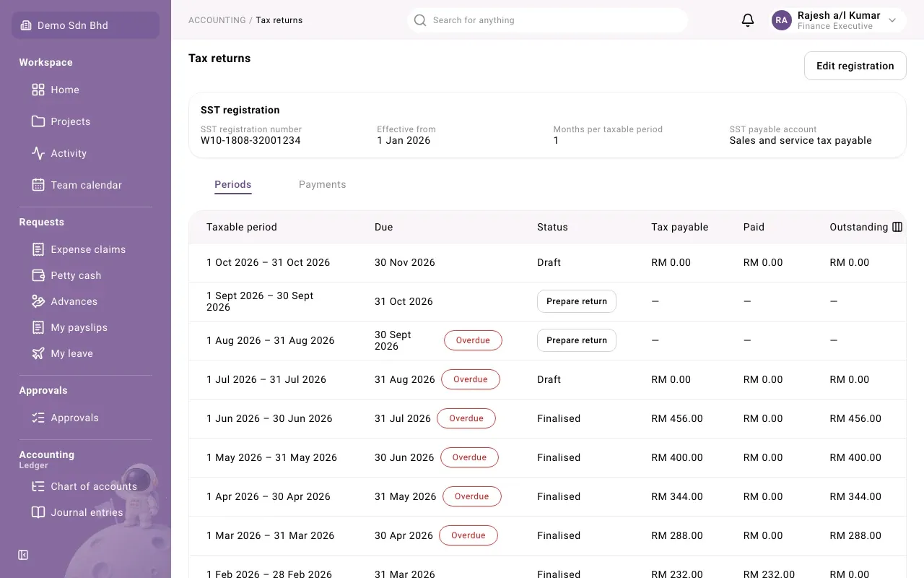The image size is (924, 578).
Task: Open the 1 Oct 2026 – 31 Oct 2026 row
Action: 547,262
